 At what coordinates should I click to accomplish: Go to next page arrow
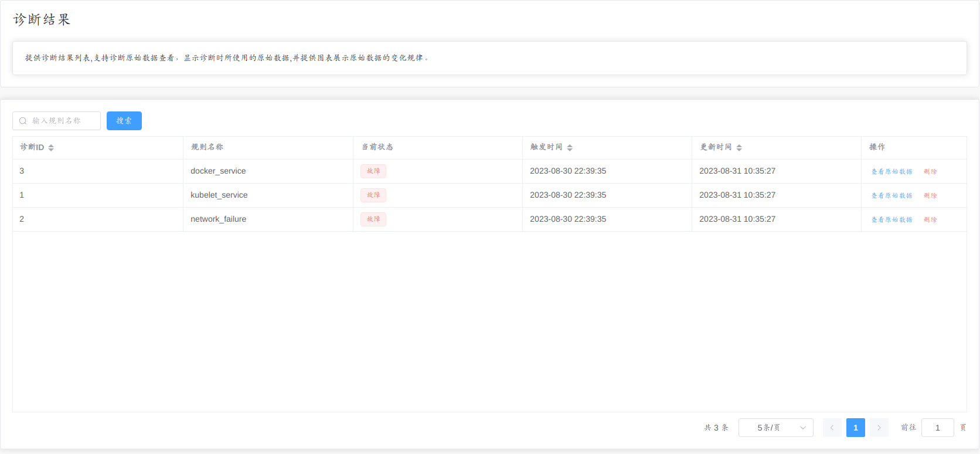(879, 428)
